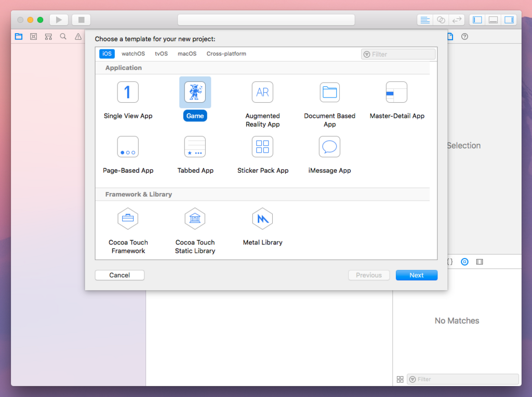Open the Issue navigator warning icon
This screenshot has width=532, height=397.
pyautogui.click(x=78, y=37)
